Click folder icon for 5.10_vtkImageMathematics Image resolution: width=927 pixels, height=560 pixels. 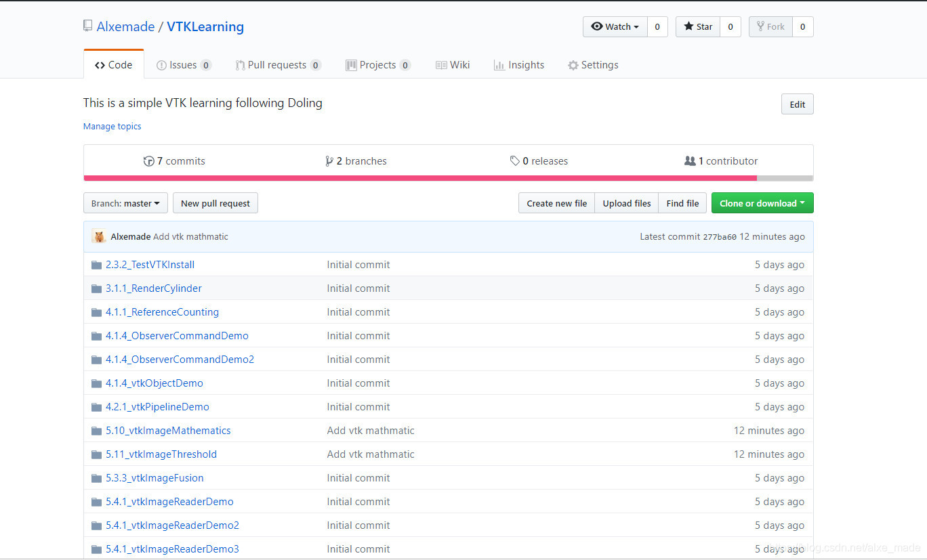coord(96,431)
